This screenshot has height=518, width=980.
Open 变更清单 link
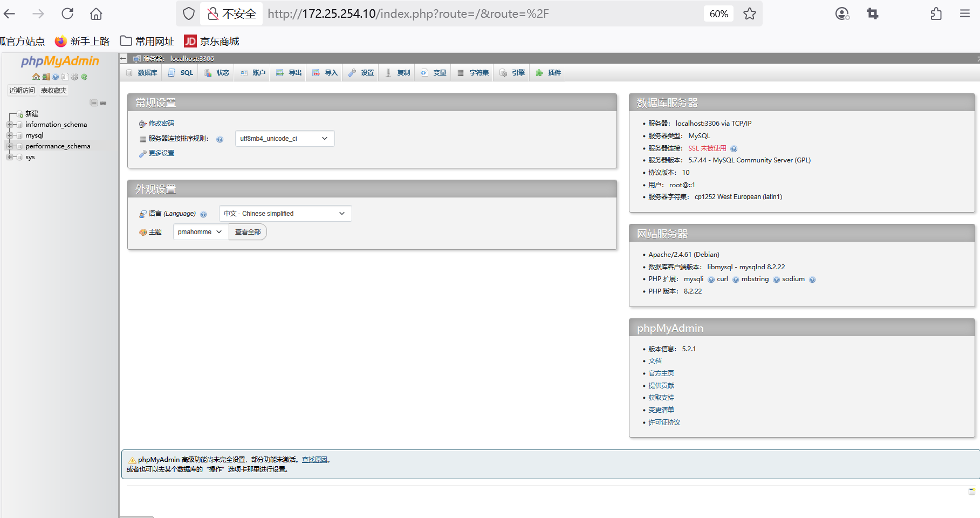[661, 410]
